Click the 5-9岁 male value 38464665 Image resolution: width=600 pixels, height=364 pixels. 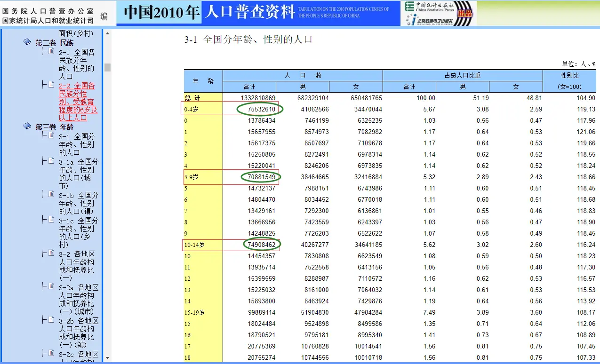coord(315,177)
